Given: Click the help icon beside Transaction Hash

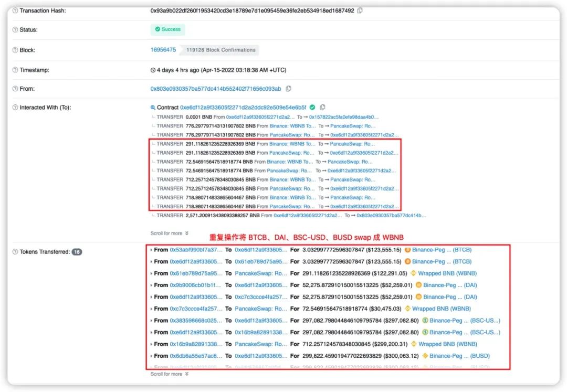Looking at the screenshot, I should tap(15, 10).
